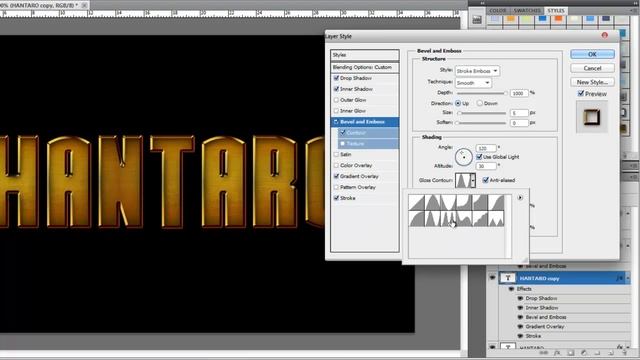The width and height of the screenshot is (640, 360).
Task: Select the Rounded Steps contour preset
Action: [480, 218]
